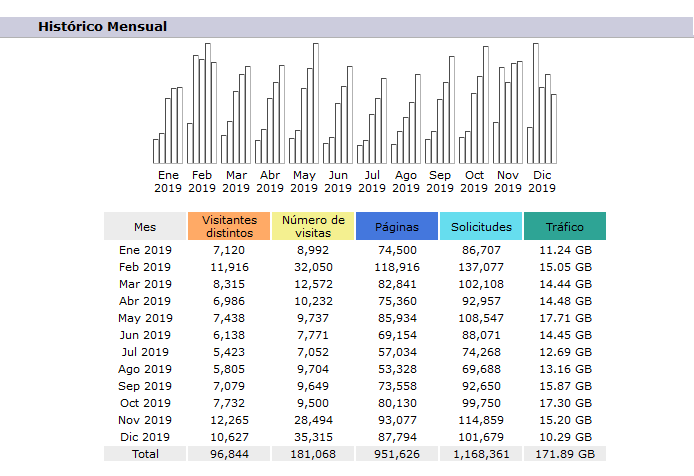Select the value 12,572 visits cell
The width and height of the screenshot is (694, 476).
click(x=313, y=284)
